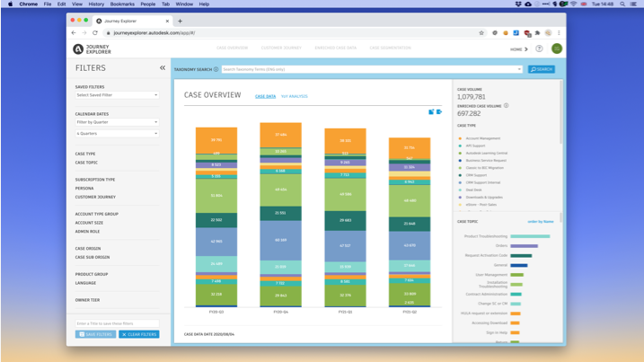This screenshot has width=644, height=362.
Task: Click the Search button
Action: pos(542,69)
